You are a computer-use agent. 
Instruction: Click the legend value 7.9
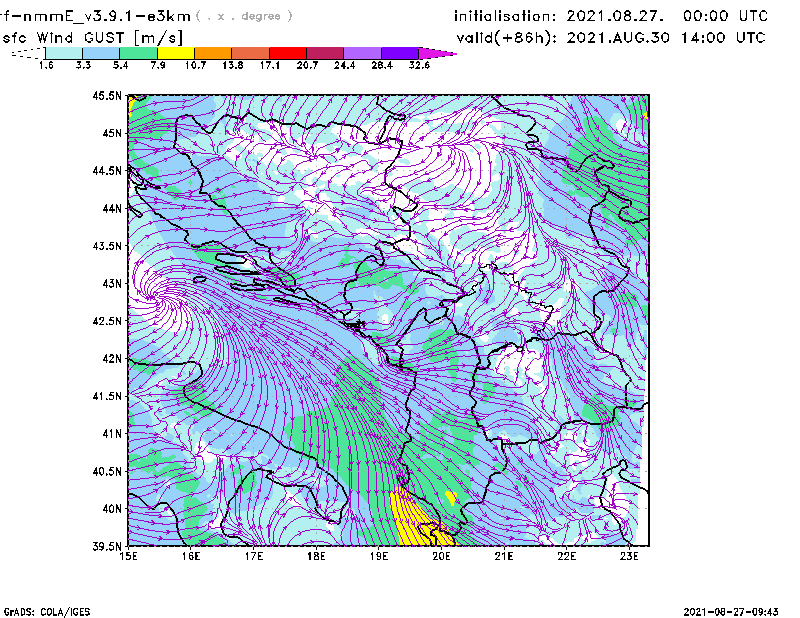[x=158, y=65]
